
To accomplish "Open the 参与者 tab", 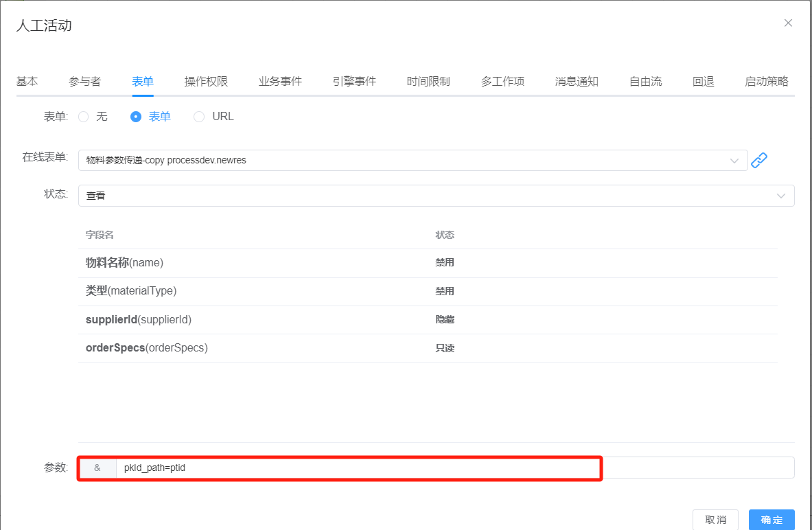I will [85, 82].
